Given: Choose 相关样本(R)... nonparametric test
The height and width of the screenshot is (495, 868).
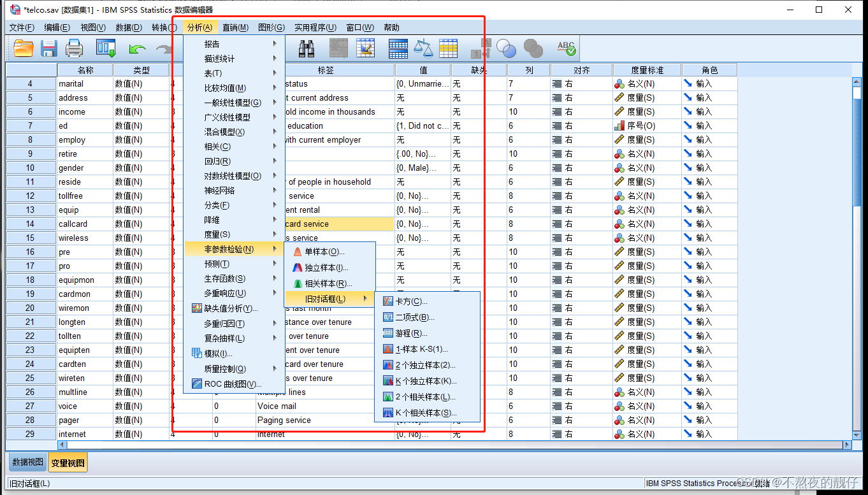Looking at the screenshot, I should [x=329, y=283].
